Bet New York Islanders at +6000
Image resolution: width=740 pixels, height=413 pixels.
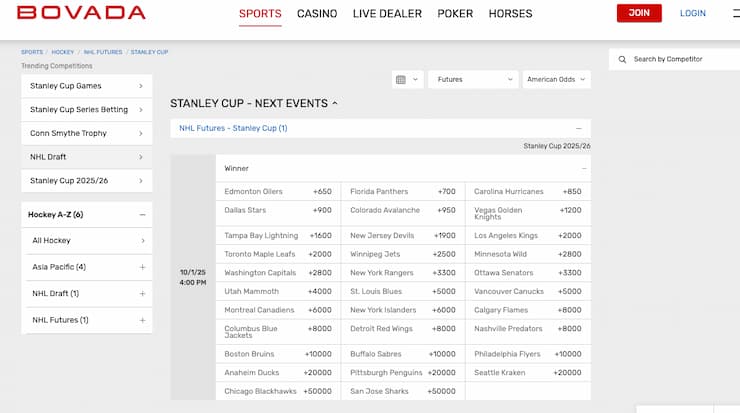pyautogui.click(x=403, y=310)
